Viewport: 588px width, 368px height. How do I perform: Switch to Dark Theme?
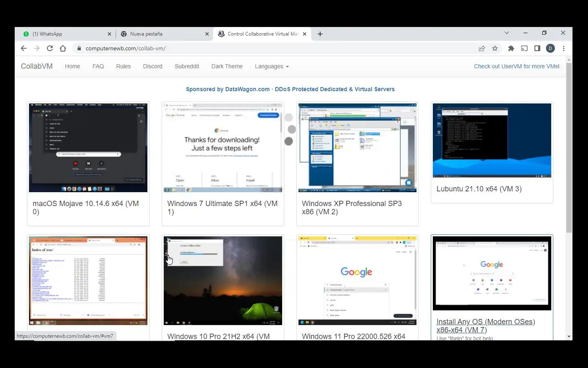point(227,66)
